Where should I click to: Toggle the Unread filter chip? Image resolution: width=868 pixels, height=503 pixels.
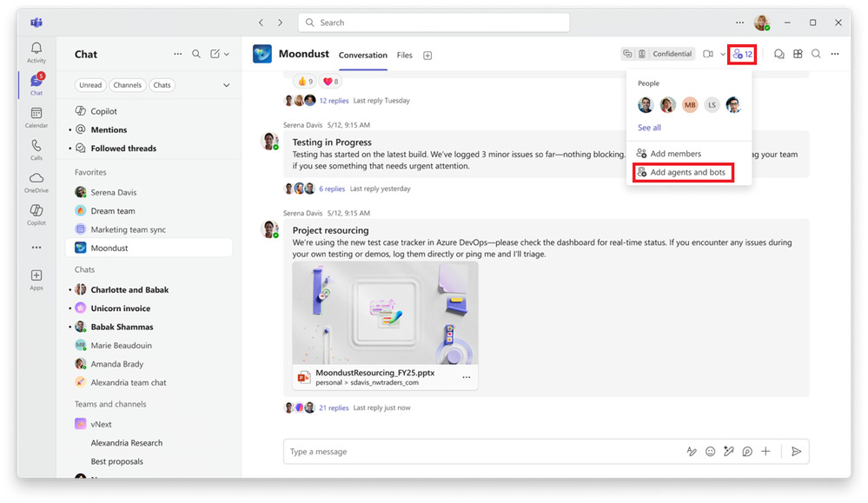pyautogui.click(x=90, y=85)
